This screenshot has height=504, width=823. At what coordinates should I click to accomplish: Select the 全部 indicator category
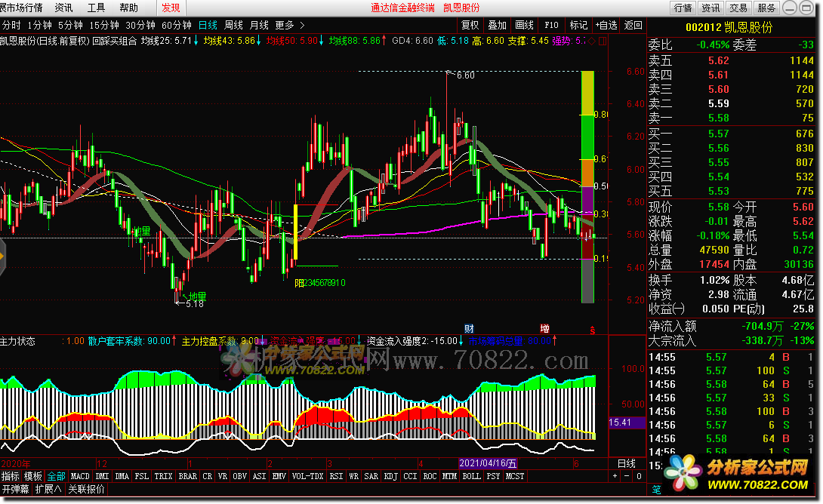coord(56,476)
